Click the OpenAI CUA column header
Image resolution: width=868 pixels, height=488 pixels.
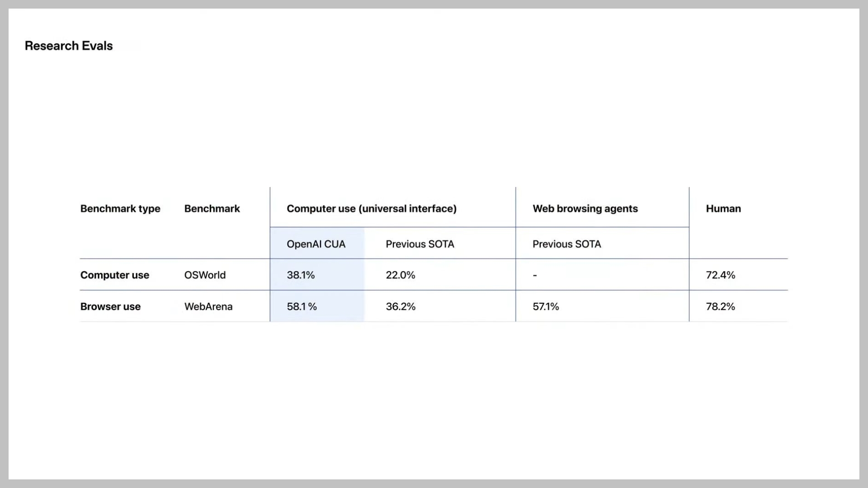pyautogui.click(x=316, y=243)
